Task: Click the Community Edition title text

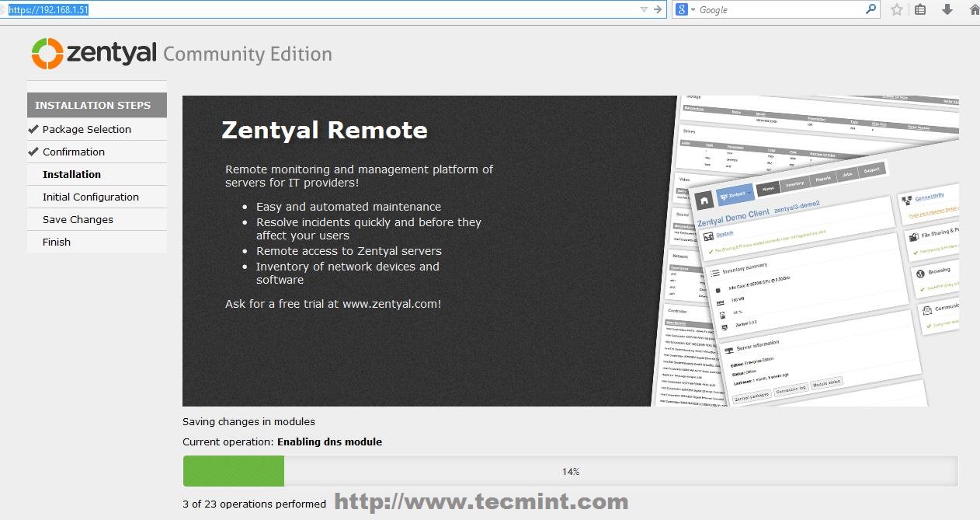Action: tap(248, 54)
